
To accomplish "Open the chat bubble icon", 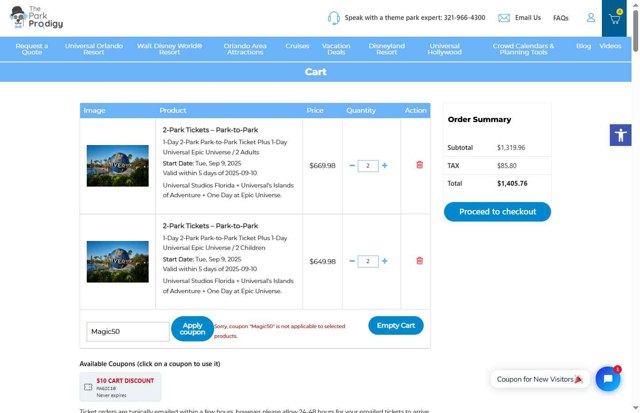I will 608,379.
